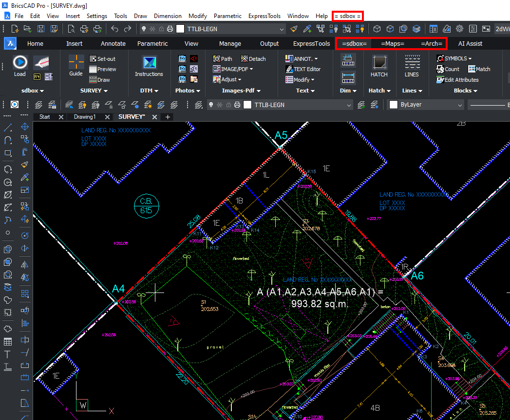Click the Unlock Layer icon in layer toolbar

(x=122, y=105)
